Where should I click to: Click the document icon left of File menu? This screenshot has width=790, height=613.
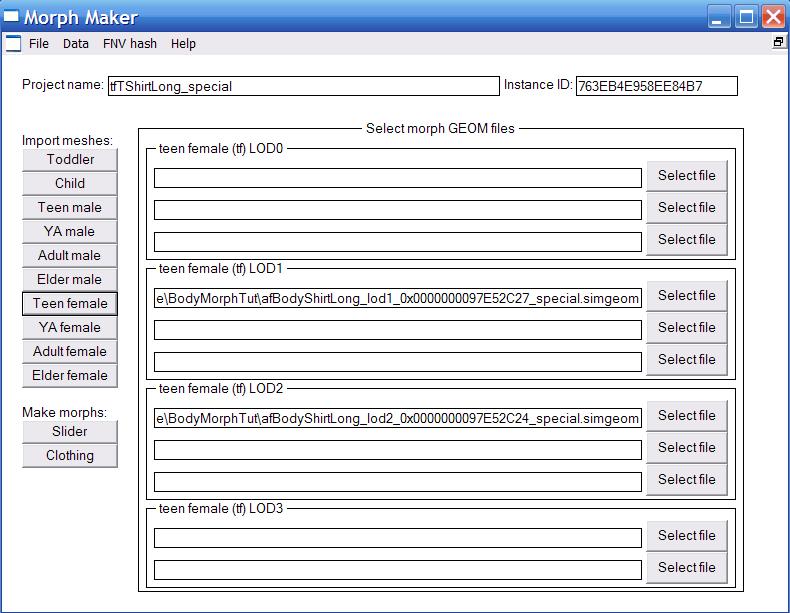tap(14, 44)
